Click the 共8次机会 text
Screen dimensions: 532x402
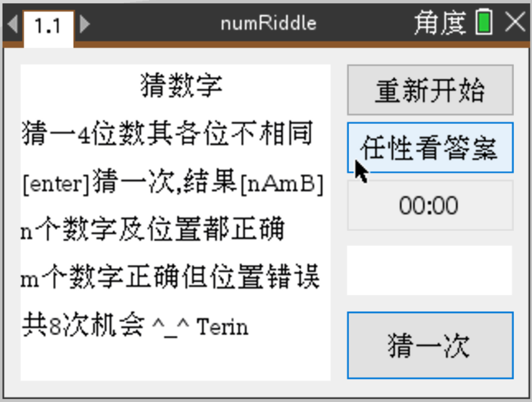pos(83,325)
